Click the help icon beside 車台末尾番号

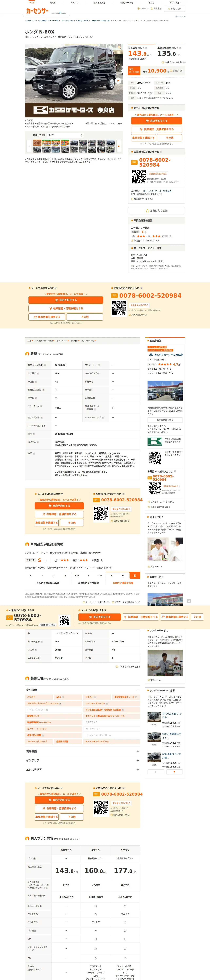pos(42,642)
